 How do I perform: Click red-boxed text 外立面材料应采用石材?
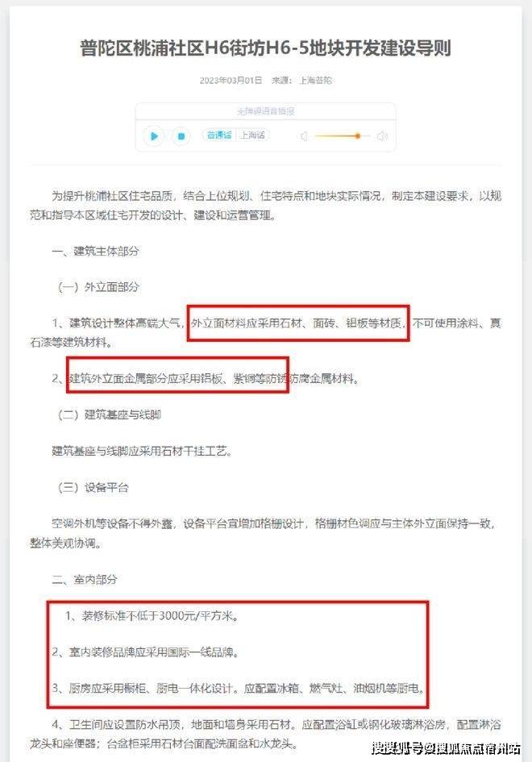pos(247,323)
